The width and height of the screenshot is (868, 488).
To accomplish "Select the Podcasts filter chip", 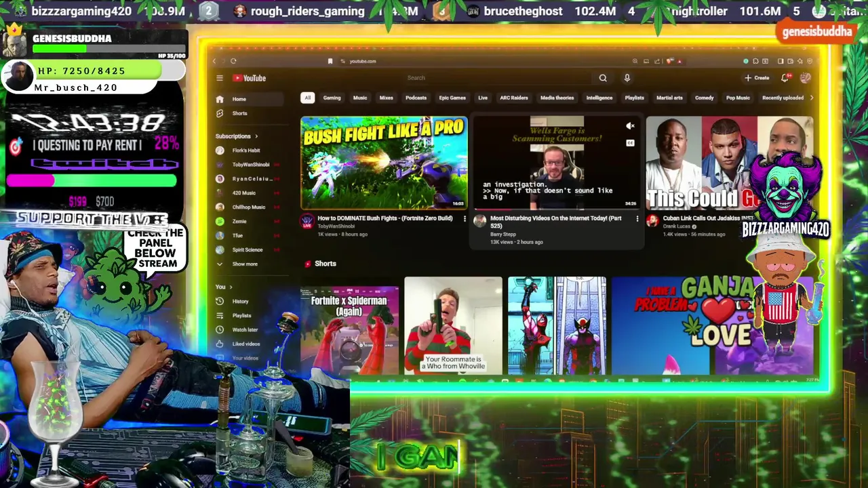I will [x=416, y=98].
